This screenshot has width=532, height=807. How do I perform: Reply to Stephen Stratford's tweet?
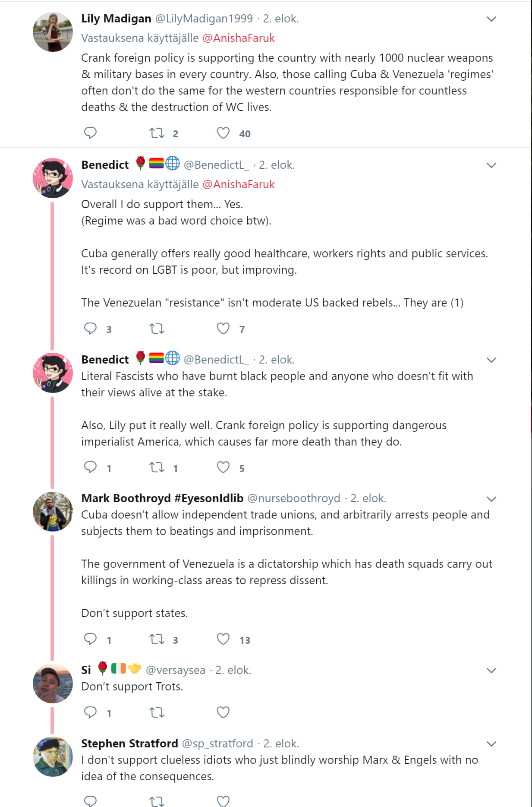(90, 801)
